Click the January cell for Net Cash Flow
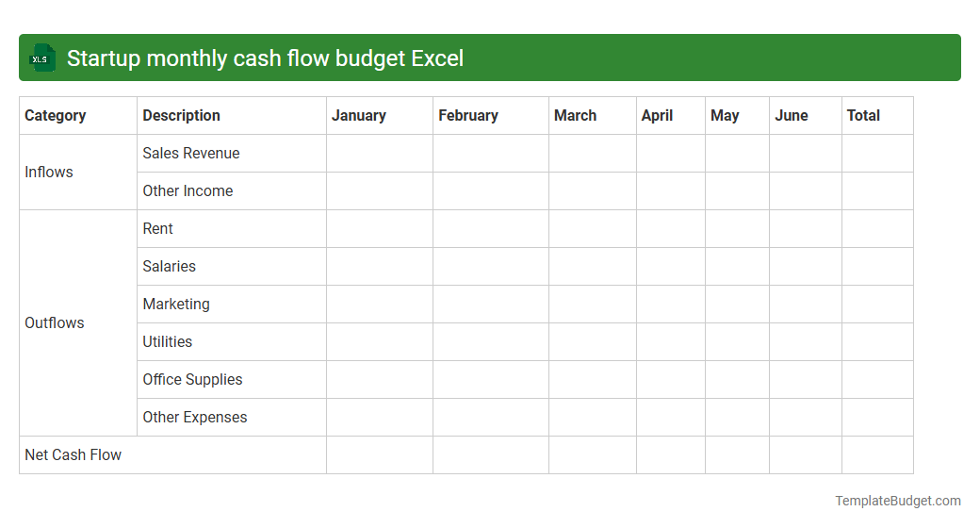Image resolution: width=980 pixels, height=528 pixels. tap(380, 454)
